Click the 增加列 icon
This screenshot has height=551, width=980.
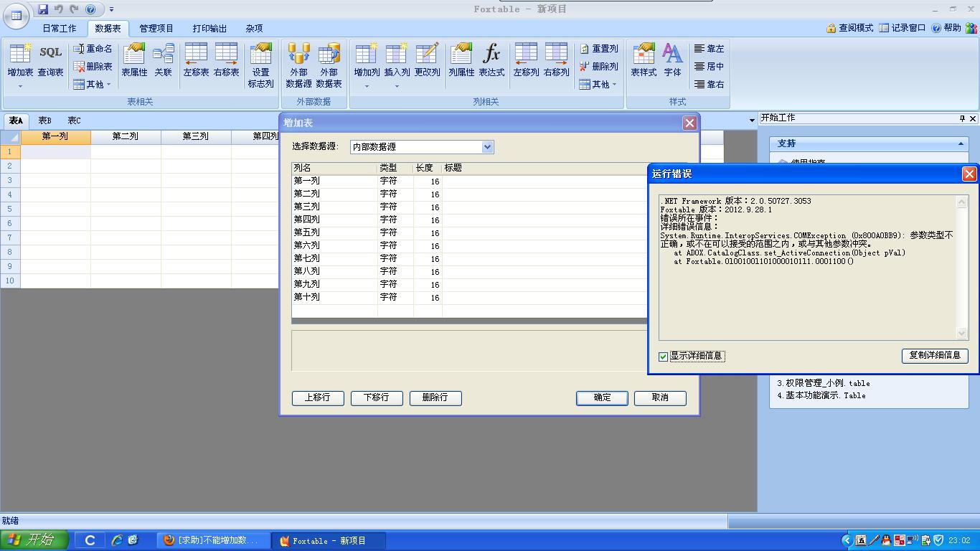[x=367, y=60]
